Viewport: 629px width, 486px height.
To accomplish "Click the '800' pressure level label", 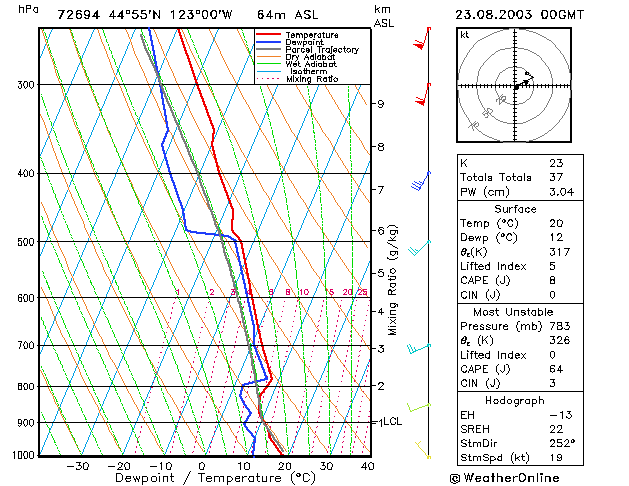I will [x=26, y=387].
